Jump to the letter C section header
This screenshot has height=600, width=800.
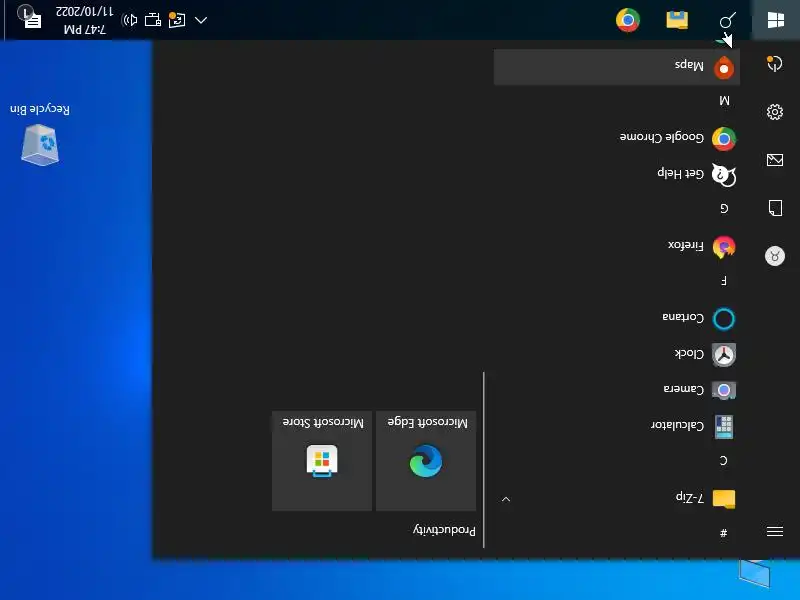[724, 461]
